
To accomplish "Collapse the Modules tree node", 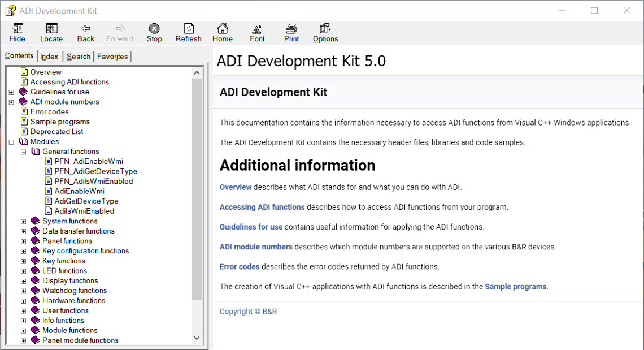I will (11, 142).
